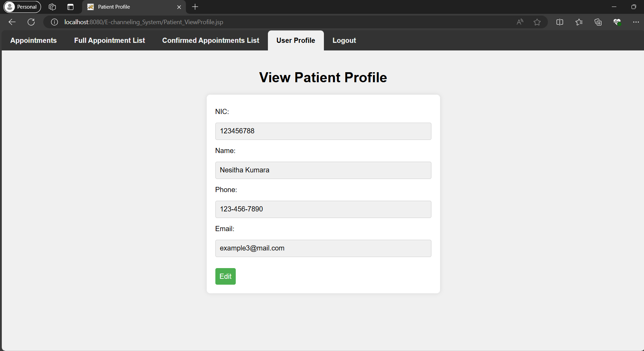Open browser Settings and more menu
This screenshot has height=351, width=644.
636,22
